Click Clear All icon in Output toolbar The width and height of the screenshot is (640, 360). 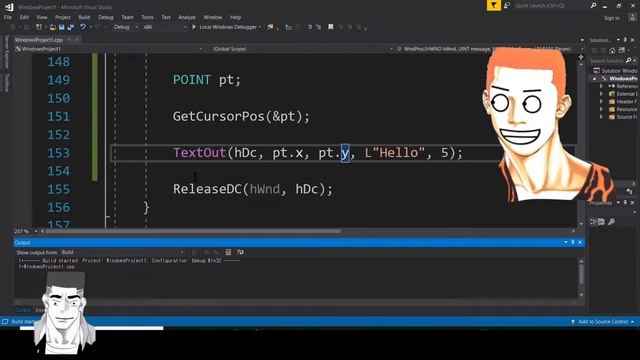[x=228, y=252]
